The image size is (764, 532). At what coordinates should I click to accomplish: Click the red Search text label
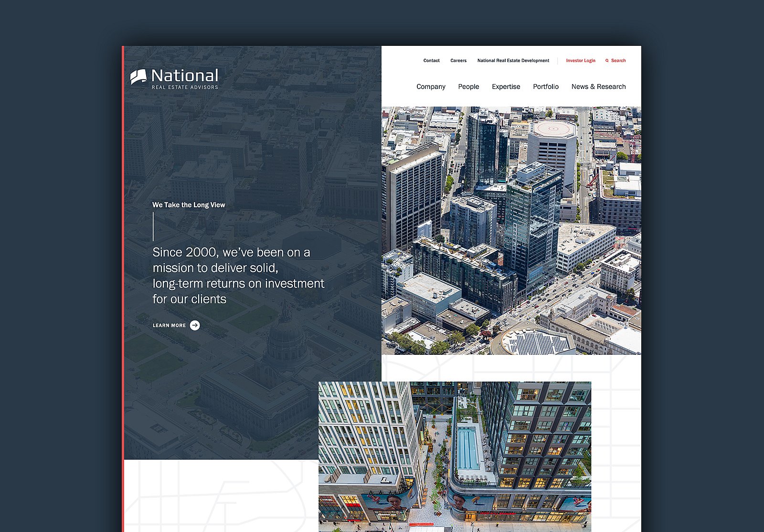click(618, 61)
